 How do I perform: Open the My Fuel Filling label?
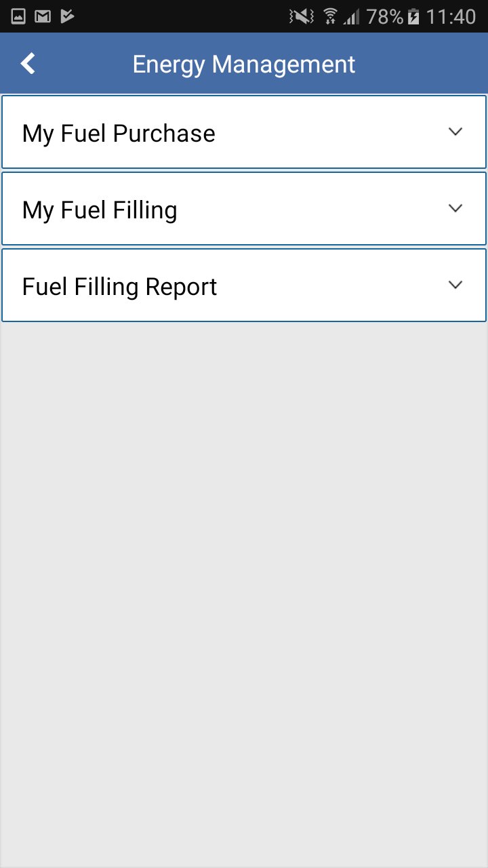[100, 210]
